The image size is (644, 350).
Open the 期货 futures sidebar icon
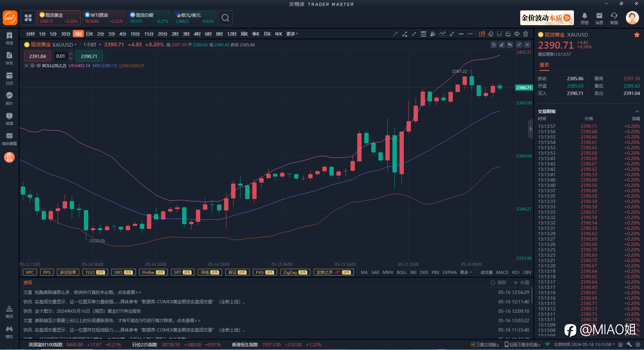(x=9, y=312)
